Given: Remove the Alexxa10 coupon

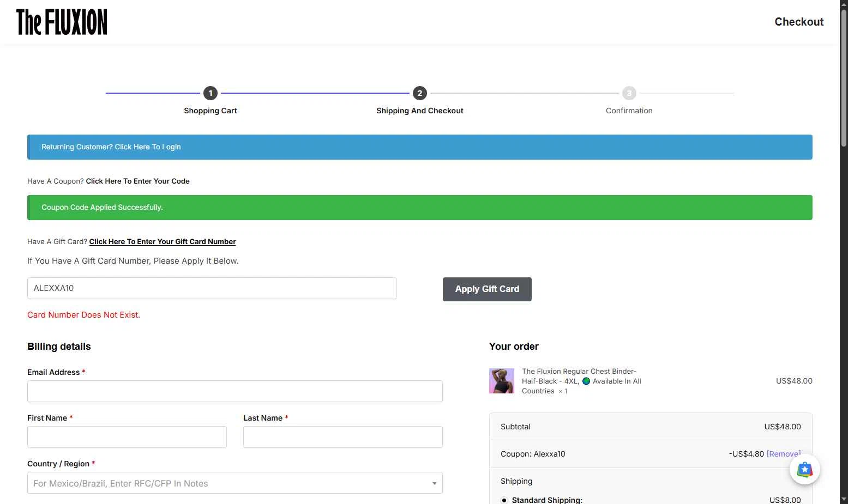Looking at the screenshot, I should point(784,454).
